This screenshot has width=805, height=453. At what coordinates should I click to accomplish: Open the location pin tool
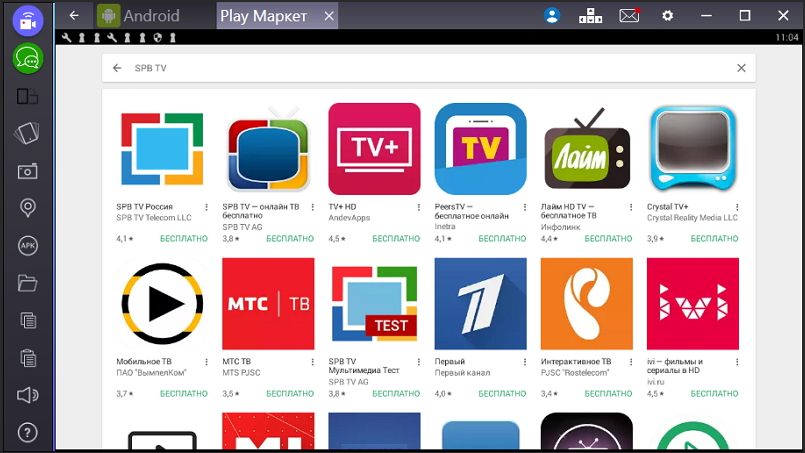click(28, 208)
